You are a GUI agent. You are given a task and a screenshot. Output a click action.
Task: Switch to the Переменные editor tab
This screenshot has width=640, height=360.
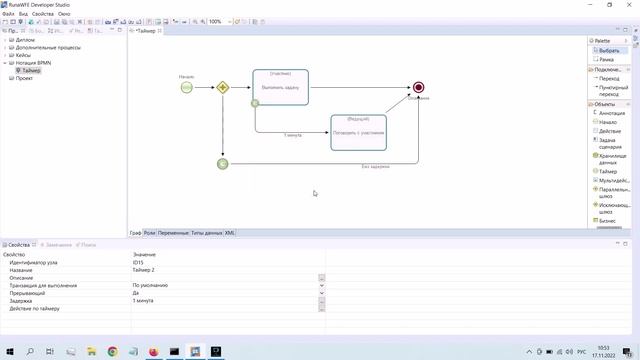pyautogui.click(x=173, y=233)
